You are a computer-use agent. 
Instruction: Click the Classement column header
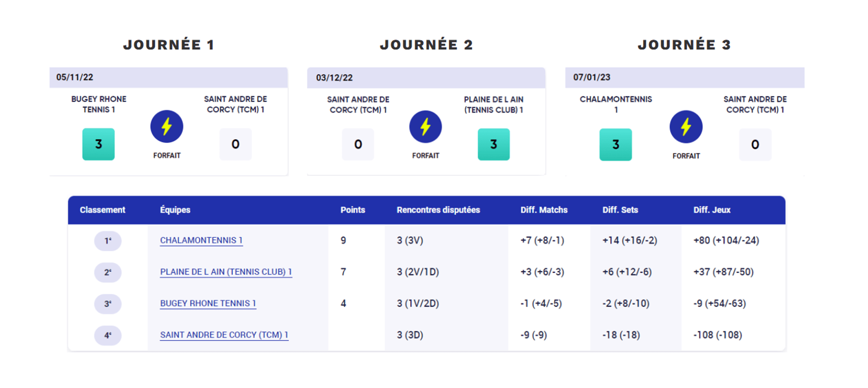pos(102,210)
